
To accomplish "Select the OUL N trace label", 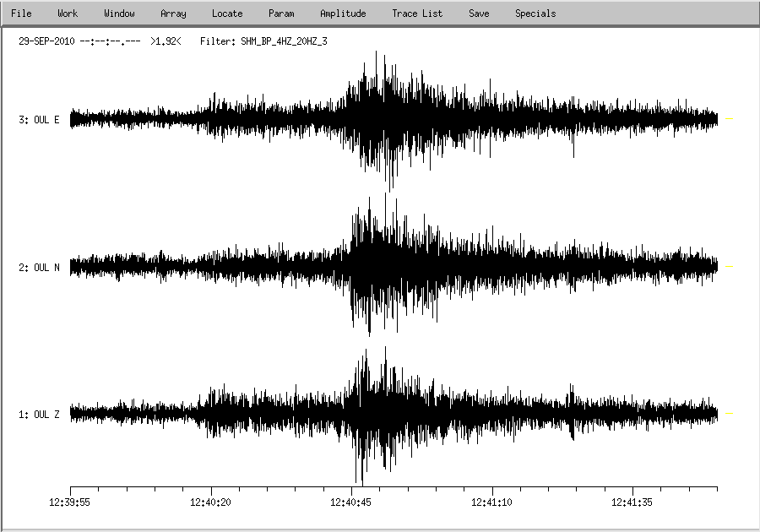I will click(39, 268).
